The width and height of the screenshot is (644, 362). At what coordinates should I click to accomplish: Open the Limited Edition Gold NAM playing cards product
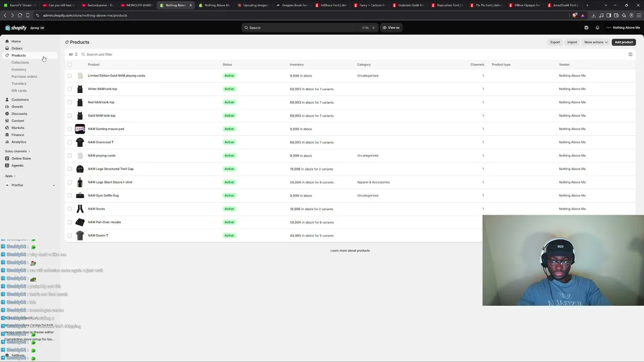click(x=116, y=75)
